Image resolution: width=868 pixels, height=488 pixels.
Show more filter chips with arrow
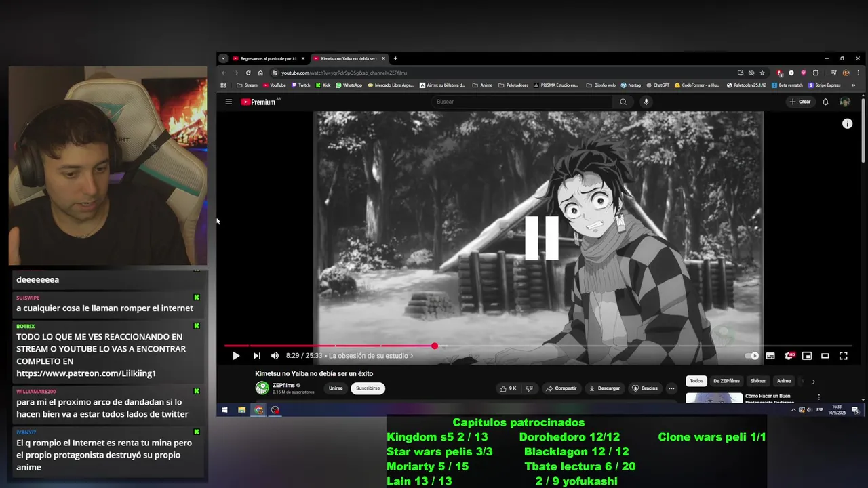813,382
